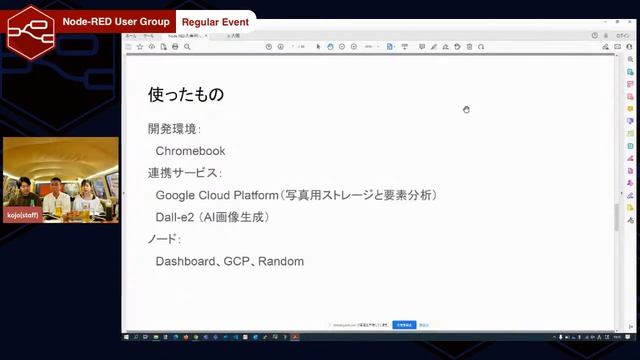Open notifications via the bell icon

click(606, 36)
